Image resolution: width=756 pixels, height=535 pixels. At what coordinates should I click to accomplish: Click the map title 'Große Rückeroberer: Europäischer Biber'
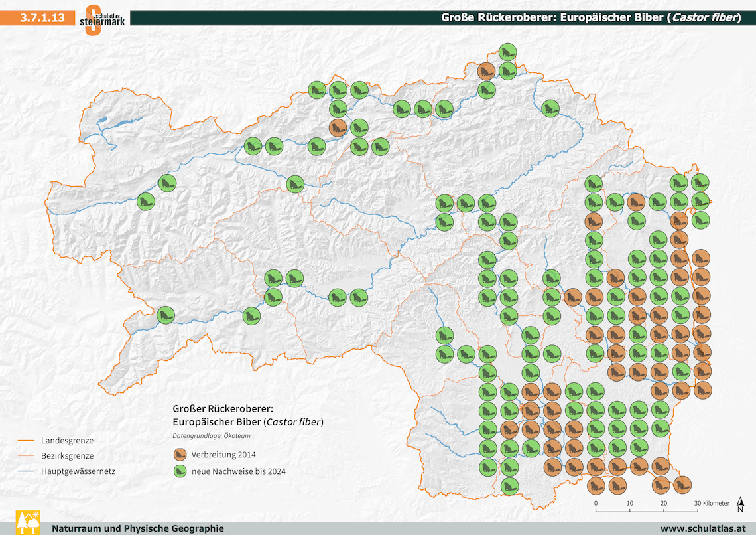point(591,17)
